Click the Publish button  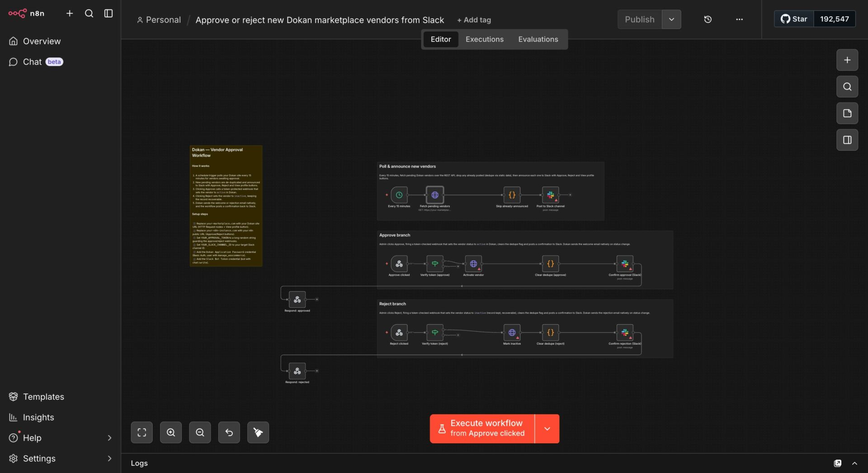(640, 19)
